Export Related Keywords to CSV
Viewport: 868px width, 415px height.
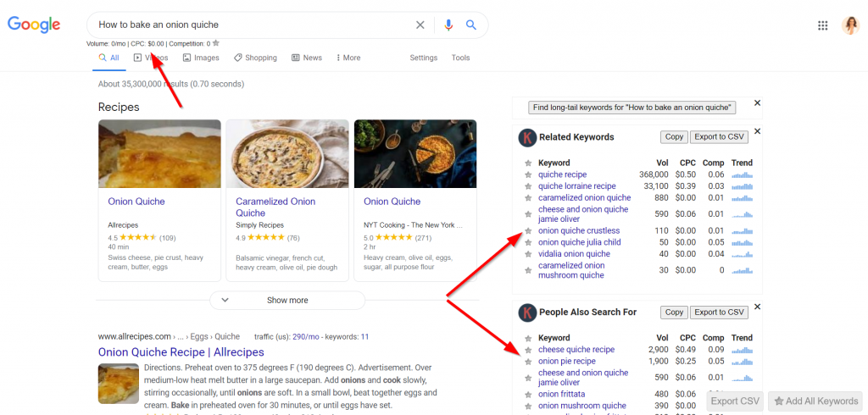point(718,137)
